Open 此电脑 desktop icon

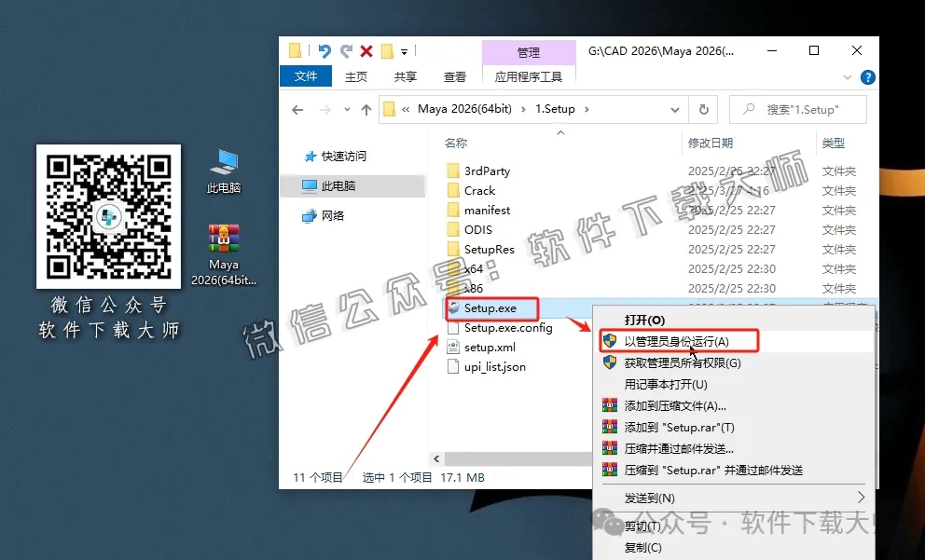(224, 160)
